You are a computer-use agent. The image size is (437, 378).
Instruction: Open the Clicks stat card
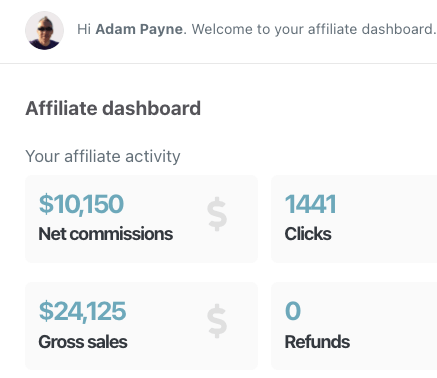(354, 219)
